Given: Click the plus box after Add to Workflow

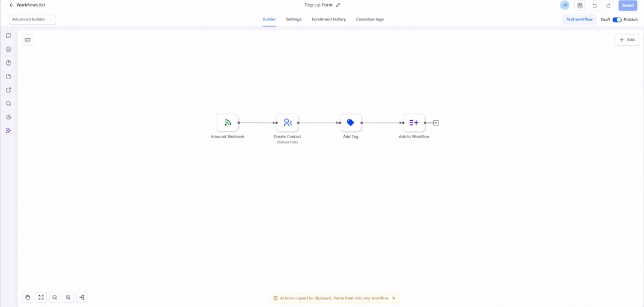Looking at the screenshot, I should [x=436, y=123].
